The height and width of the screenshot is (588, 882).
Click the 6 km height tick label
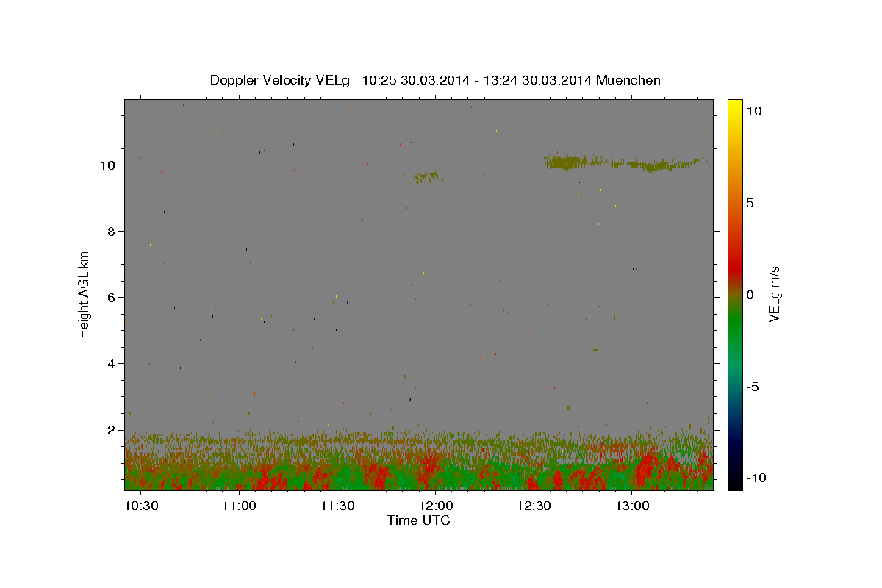click(111, 297)
